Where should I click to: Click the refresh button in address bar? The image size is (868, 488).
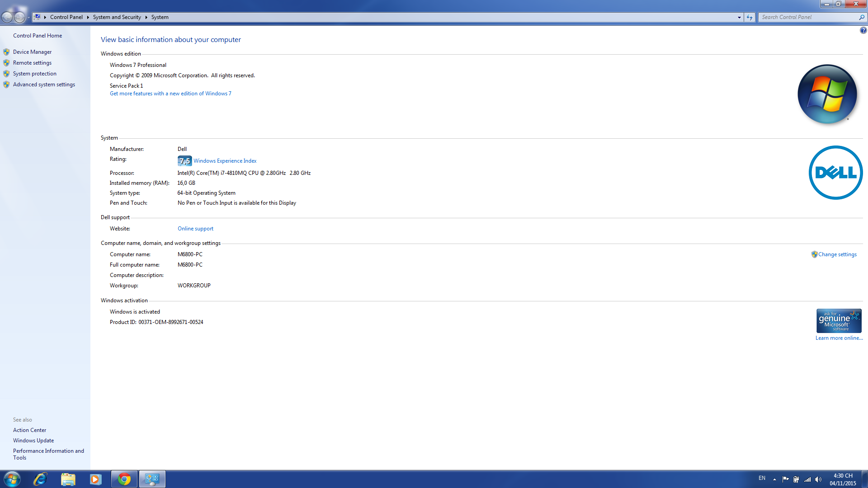pos(750,17)
